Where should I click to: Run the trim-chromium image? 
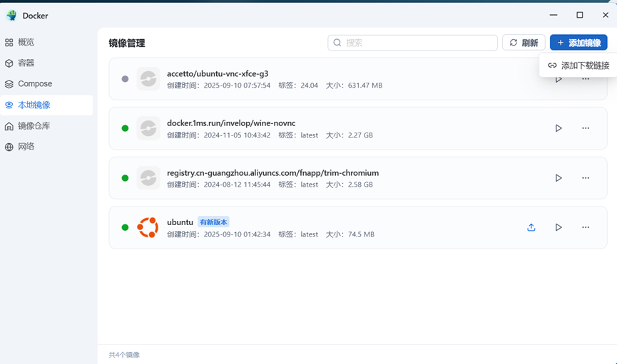(x=559, y=178)
